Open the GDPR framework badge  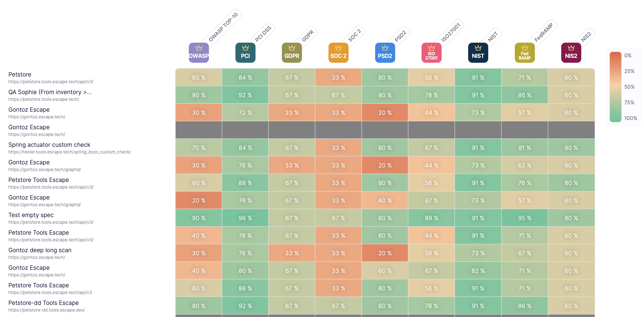click(292, 53)
